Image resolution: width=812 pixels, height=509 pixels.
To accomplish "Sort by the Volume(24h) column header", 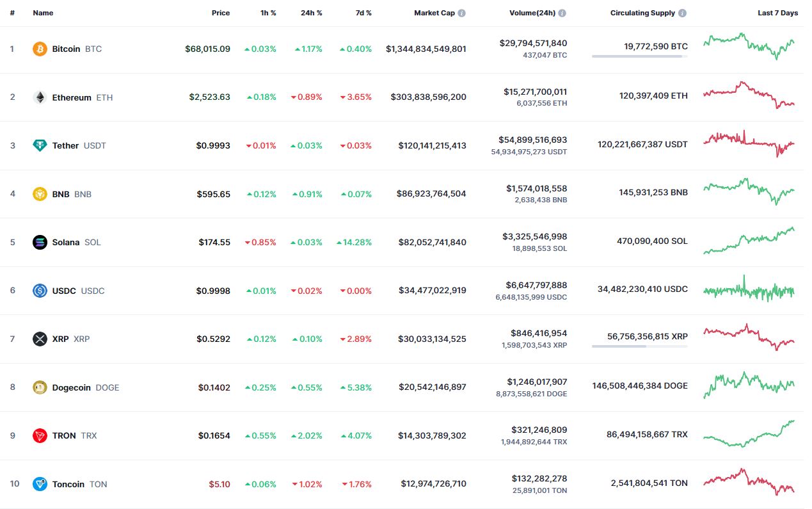I will [x=532, y=13].
